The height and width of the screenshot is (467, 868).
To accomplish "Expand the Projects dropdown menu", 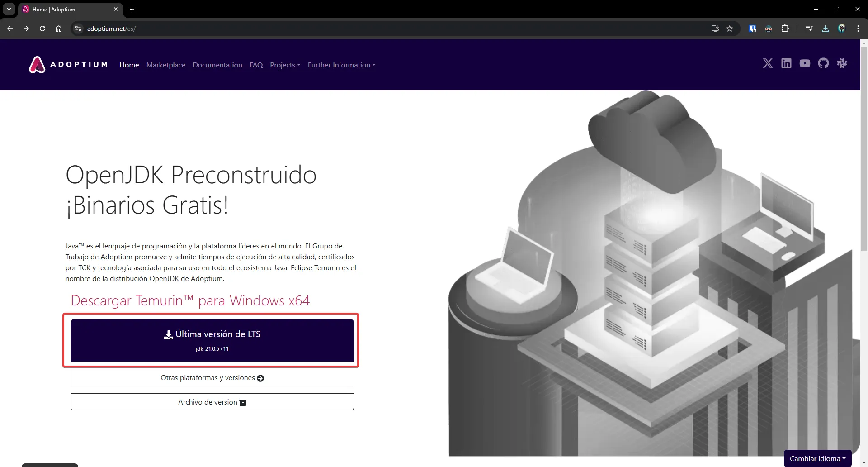I will (285, 65).
